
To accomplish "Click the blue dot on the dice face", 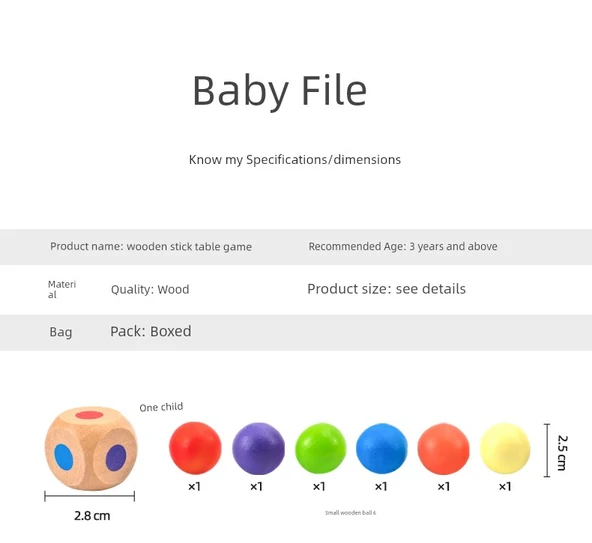I will [x=63, y=456].
